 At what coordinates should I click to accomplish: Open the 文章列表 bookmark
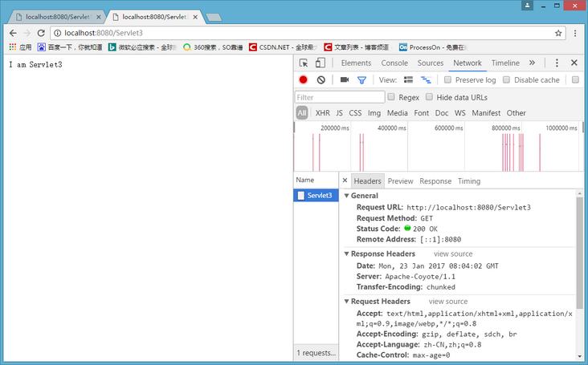point(357,47)
